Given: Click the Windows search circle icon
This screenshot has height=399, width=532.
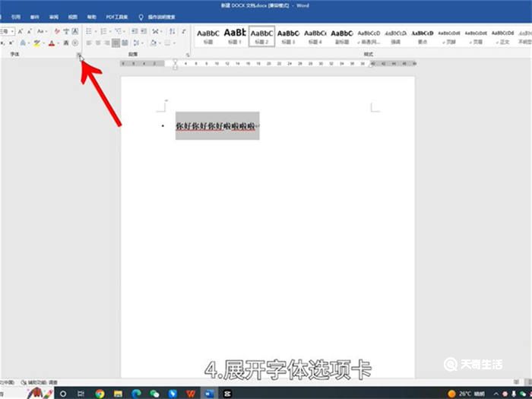Looking at the screenshot, I should (x=63, y=394).
